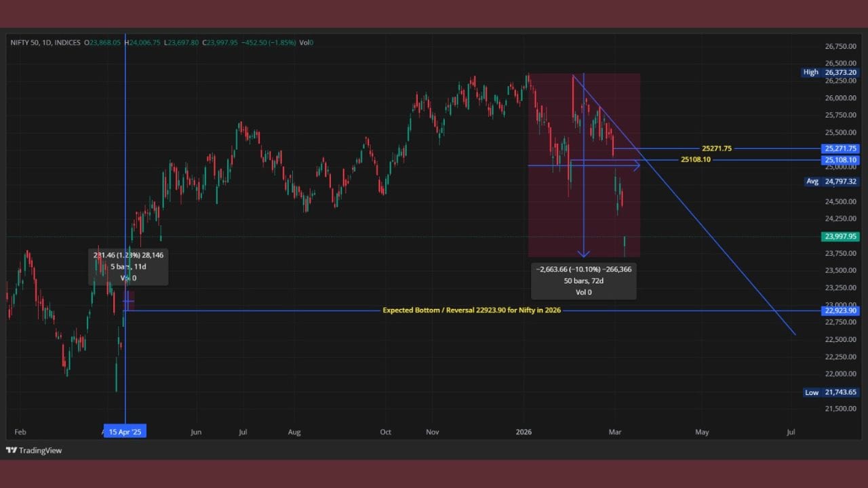
Task: Click 2026 on the time axis
Action: click(523, 432)
